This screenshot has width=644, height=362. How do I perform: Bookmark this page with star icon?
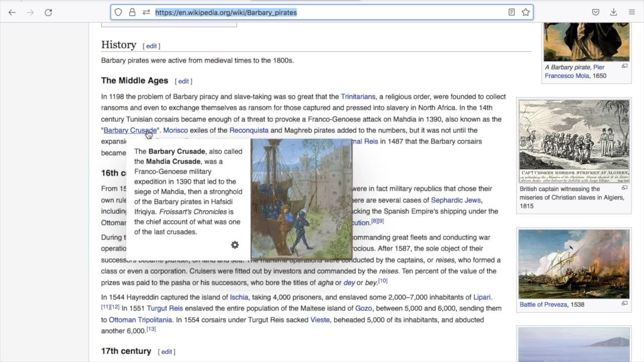[x=526, y=12]
